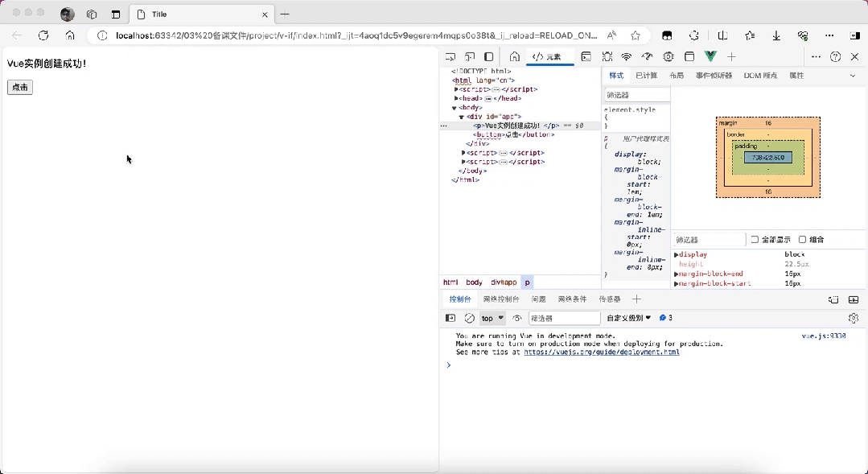Expand the margin-block-start computed property
This screenshot has height=474, width=868.
676,283
